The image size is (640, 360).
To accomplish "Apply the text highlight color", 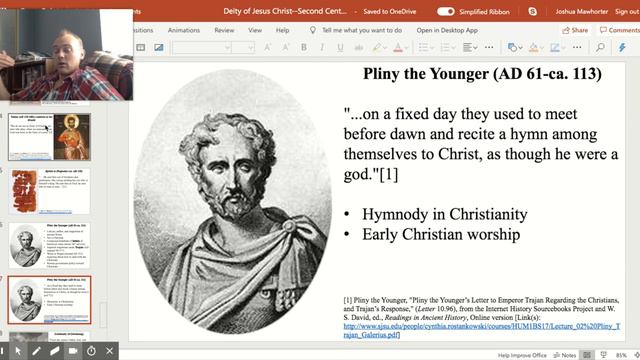I will 377,48.
